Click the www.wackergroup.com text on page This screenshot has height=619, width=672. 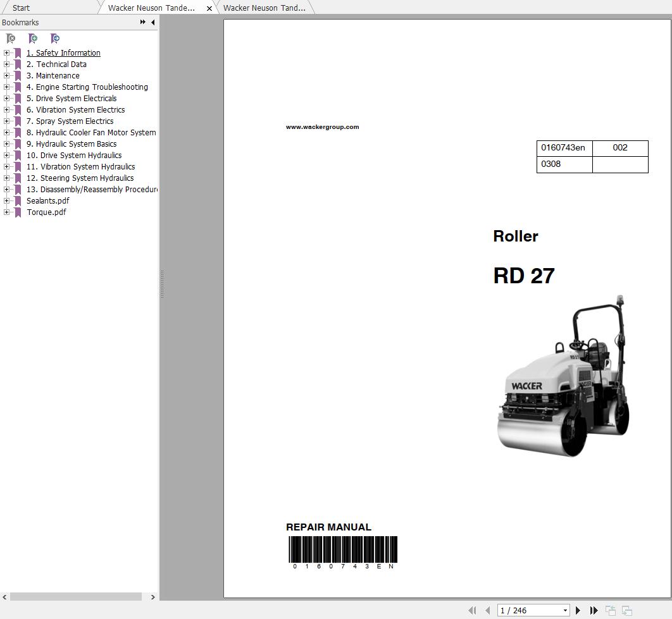point(322,127)
